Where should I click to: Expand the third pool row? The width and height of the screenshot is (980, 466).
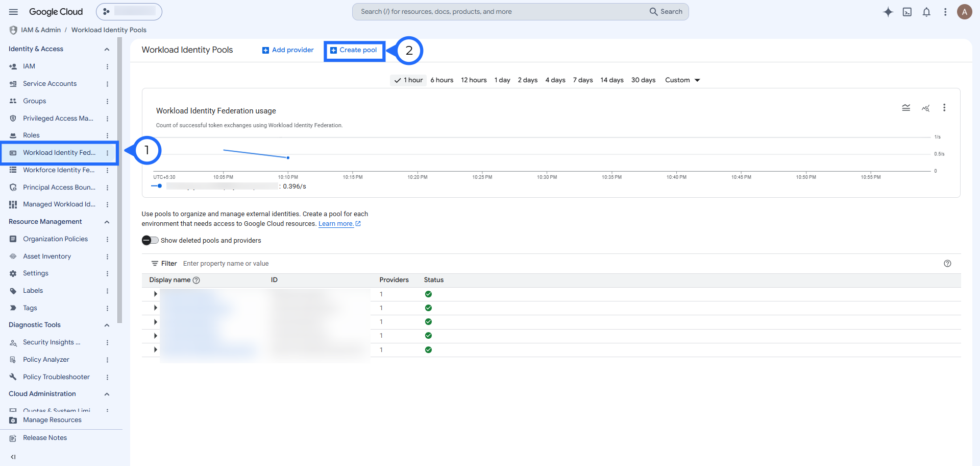click(155, 322)
